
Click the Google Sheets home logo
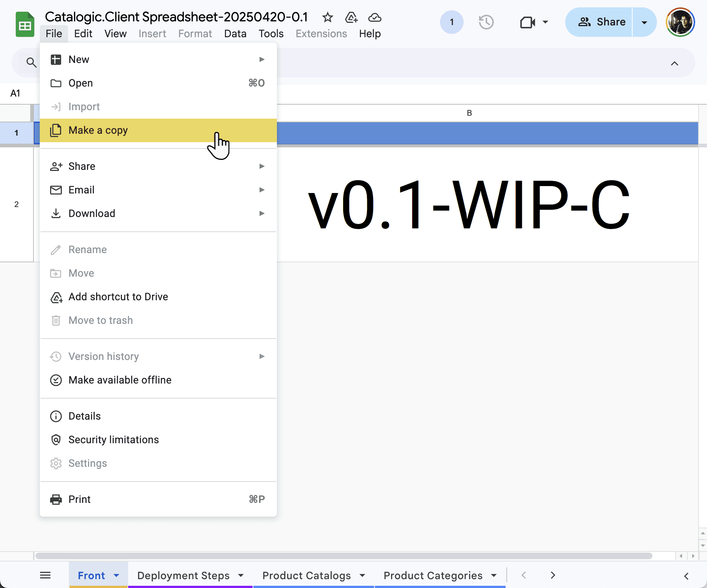pyautogui.click(x=25, y=24)
